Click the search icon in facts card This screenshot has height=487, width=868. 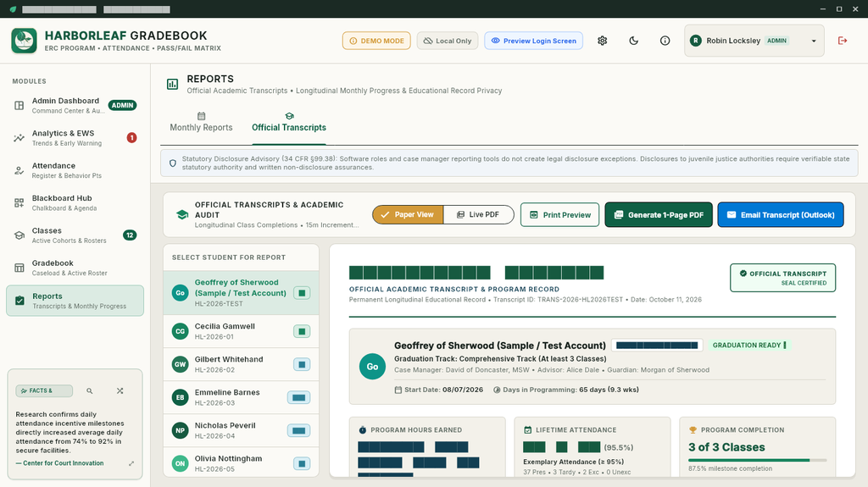90,390
